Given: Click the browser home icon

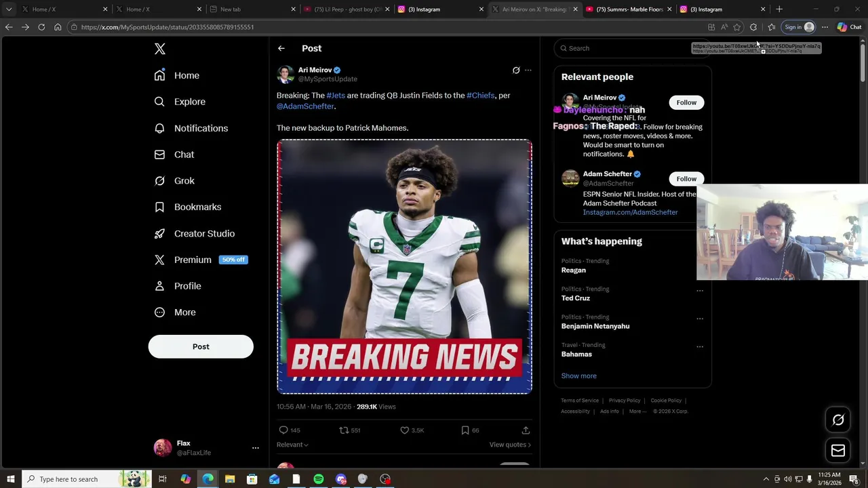Looking at the screenshot, I should coord(58,27).
